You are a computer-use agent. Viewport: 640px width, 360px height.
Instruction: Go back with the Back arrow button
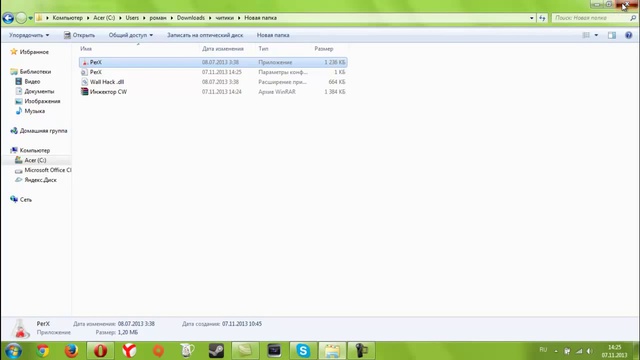[x=8, y=18]
